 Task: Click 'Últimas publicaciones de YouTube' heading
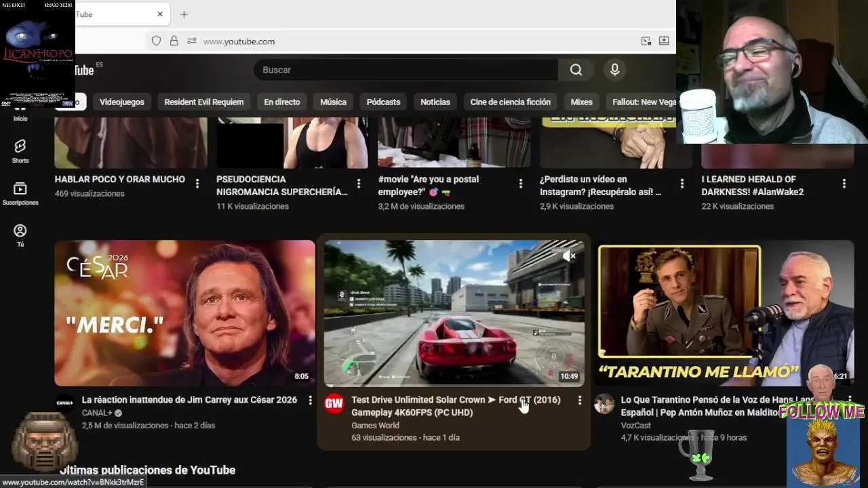[x=147, y=470]
